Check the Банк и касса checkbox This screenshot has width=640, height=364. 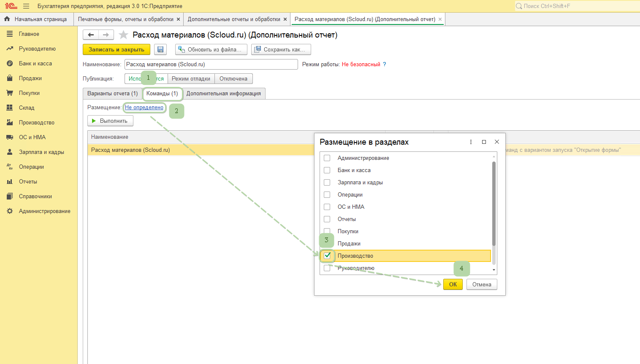[327, 170]
